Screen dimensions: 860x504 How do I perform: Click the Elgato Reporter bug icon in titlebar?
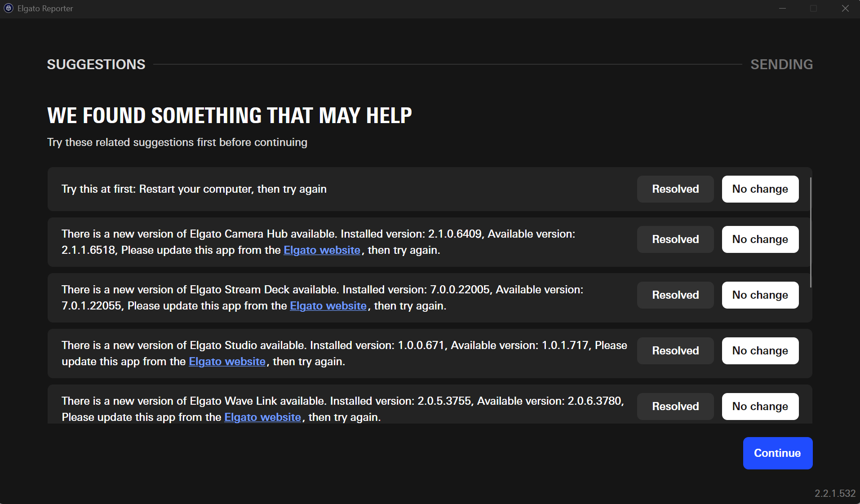[x=8, y=8]
